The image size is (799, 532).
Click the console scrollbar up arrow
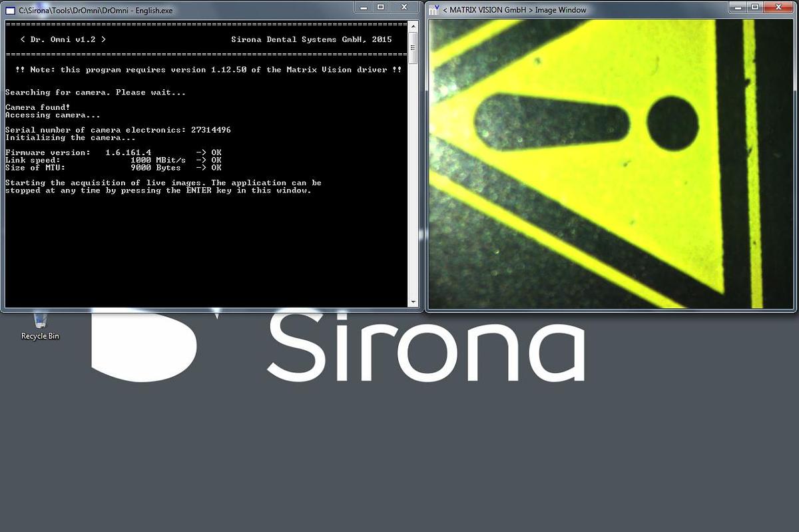point(413,25)
